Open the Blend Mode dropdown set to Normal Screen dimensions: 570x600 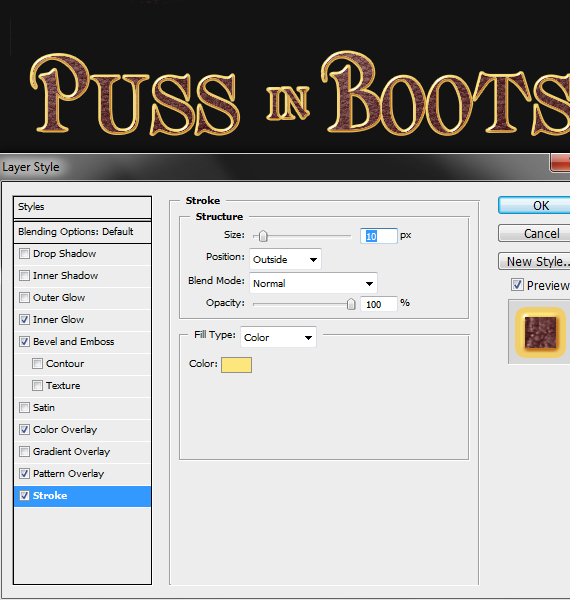313,284
